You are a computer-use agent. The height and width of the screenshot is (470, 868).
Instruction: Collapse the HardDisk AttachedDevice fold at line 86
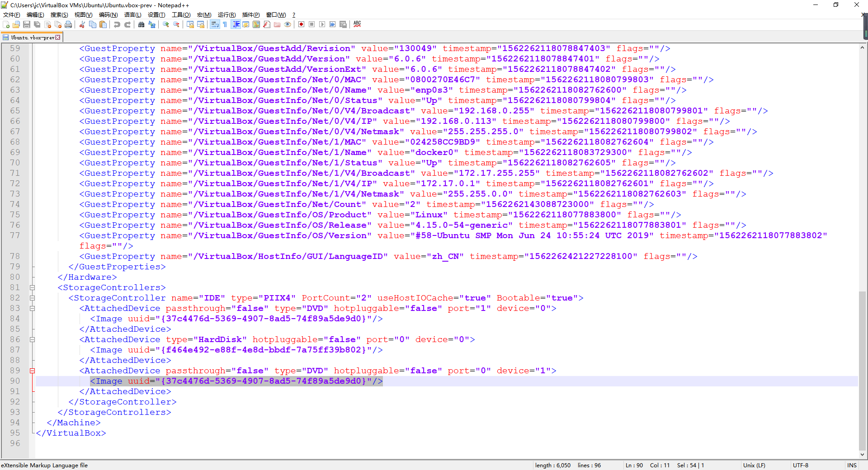click(x=32, y=339)
